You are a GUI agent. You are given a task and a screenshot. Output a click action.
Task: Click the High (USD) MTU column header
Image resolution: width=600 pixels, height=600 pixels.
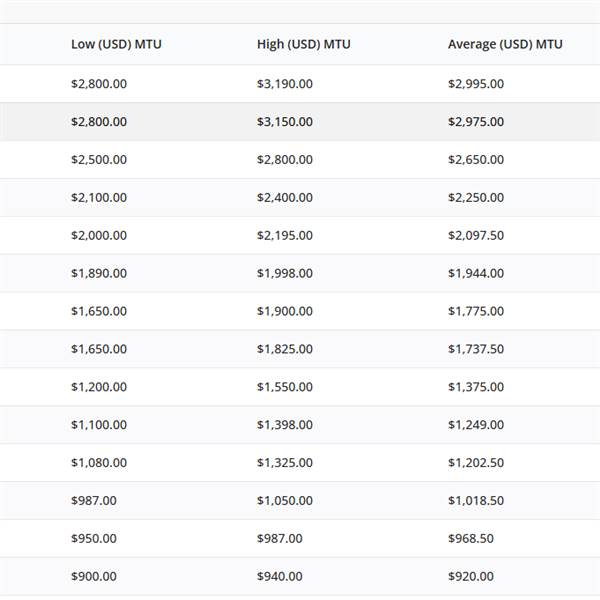pyautogui.click(x=303, y=45)
